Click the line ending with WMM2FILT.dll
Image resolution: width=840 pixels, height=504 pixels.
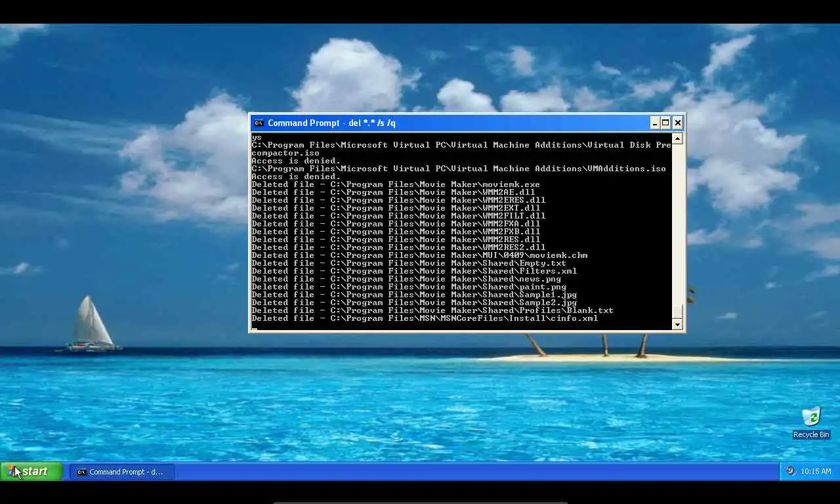pyautogui.click(x=398, y=216)
